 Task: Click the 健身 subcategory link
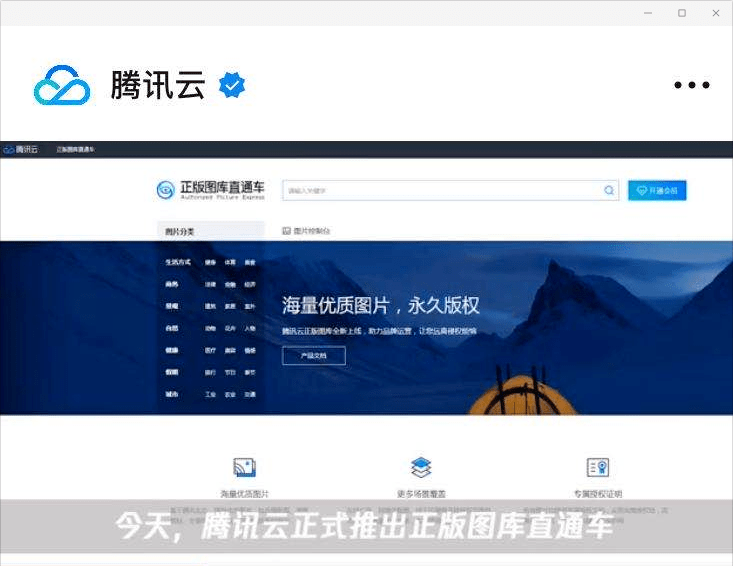[210, 262]
